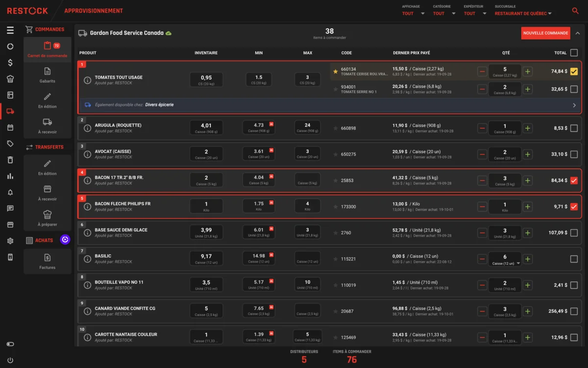The image size is (588, 368).
Task: Open the bar chart reports icon
Action: [10, 176]
